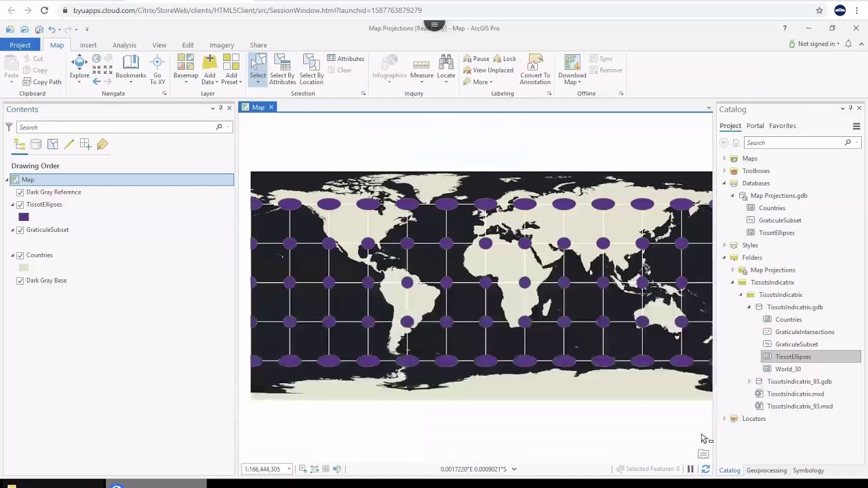
Task: Click the Attributes button in Selection group
Action: 346,59
